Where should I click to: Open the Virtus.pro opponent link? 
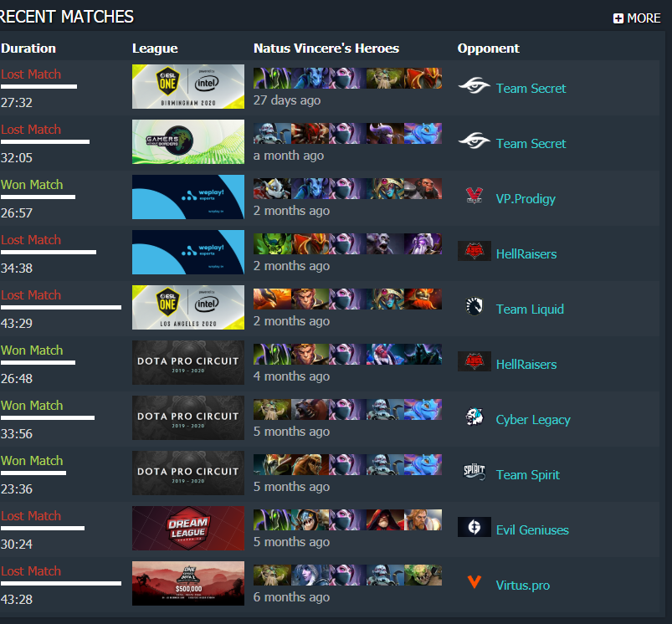point(523,586)
